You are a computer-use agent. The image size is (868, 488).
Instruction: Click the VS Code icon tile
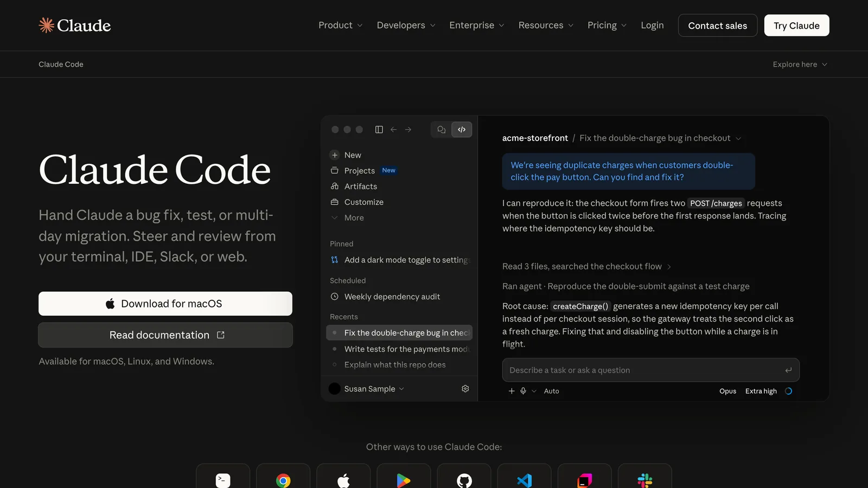click(524, 477)
